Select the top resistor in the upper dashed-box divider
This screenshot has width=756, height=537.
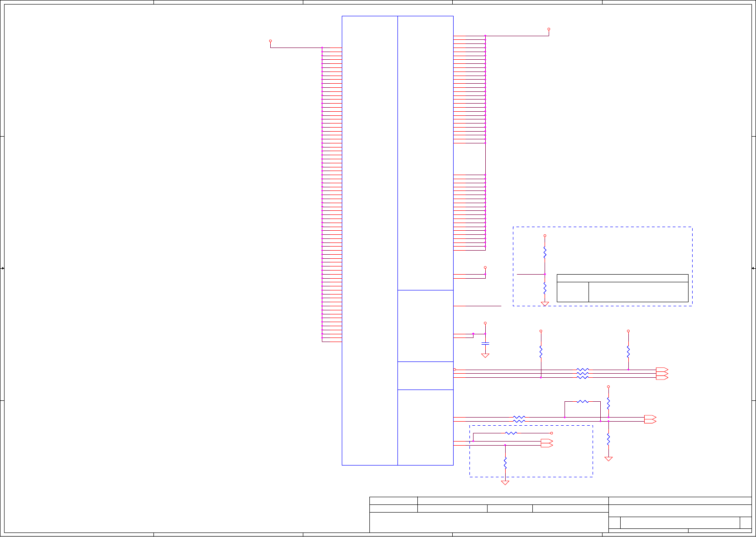[x=545, y=252]
